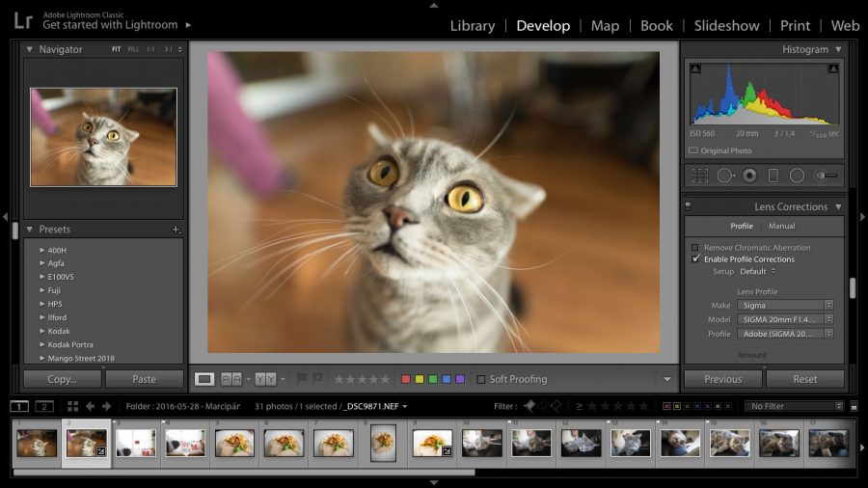The image size is (868, 488).
Task: Apply the red color label swatch
Action: [x=406, y=379]
